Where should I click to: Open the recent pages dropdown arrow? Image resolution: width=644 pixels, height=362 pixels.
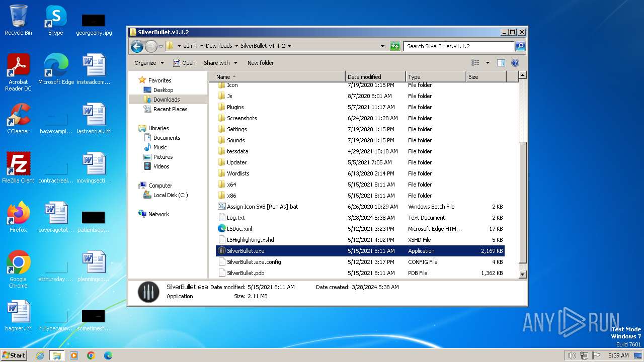click(x=161, y=46)
